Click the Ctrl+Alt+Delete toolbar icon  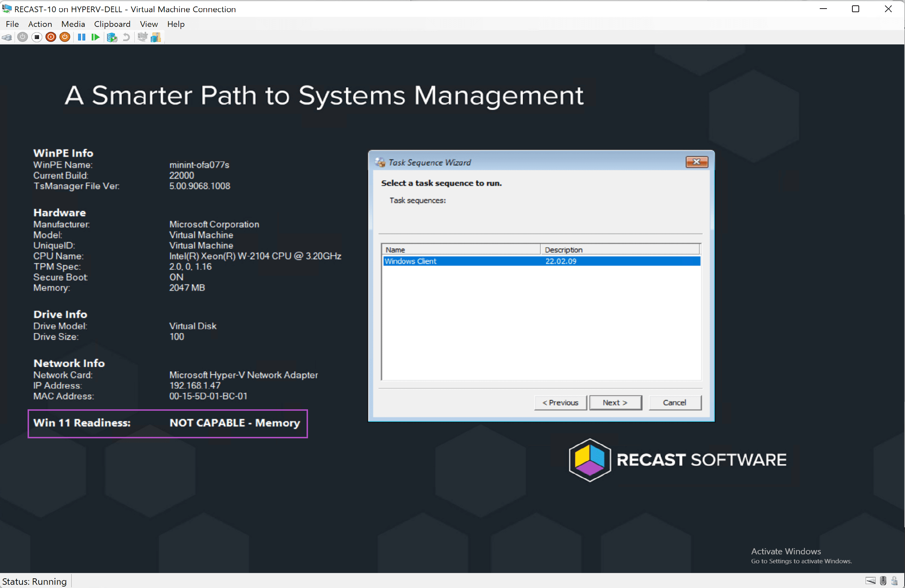click(x=7, y=37)
